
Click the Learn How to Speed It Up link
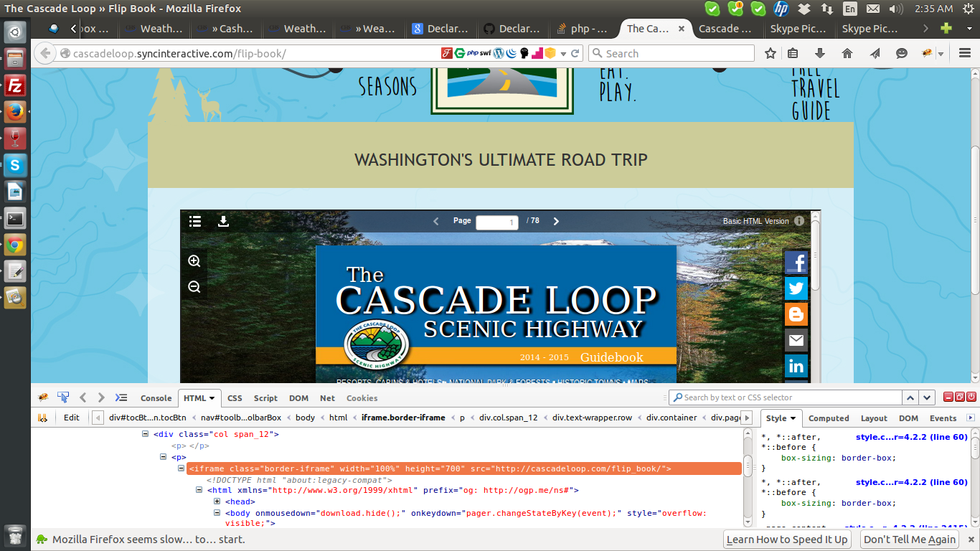[787, 539]
